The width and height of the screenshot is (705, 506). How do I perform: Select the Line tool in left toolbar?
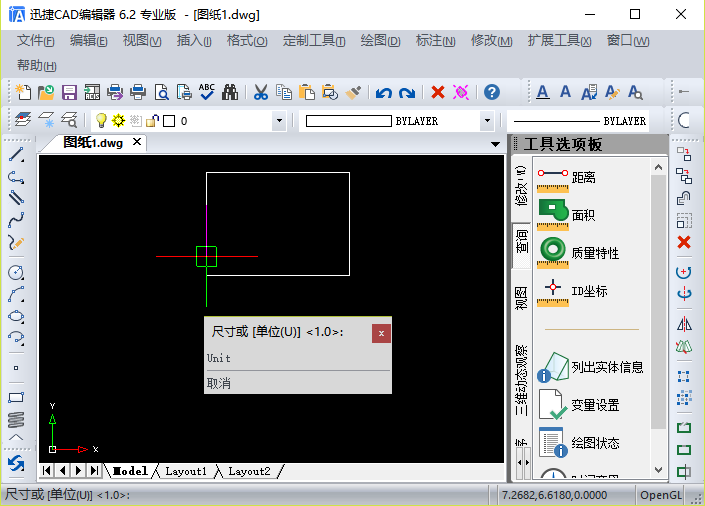pos(16,154)
